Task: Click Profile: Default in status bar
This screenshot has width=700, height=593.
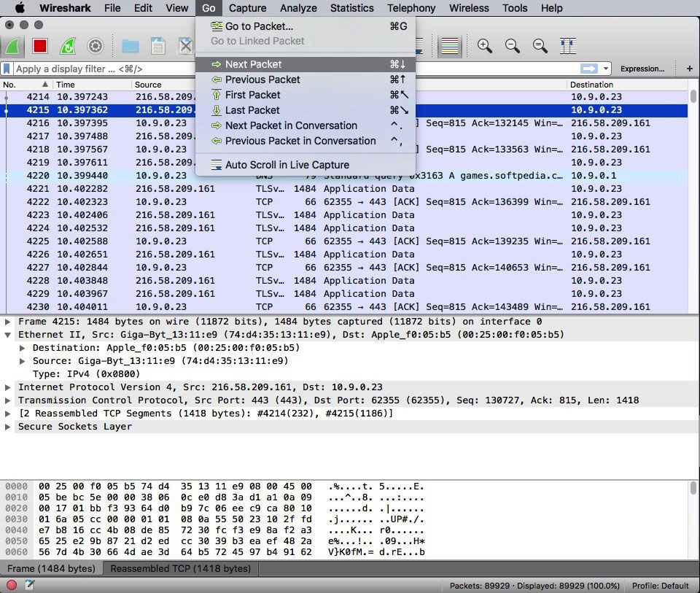Action: pyautogui.click(x=661, y=586)
